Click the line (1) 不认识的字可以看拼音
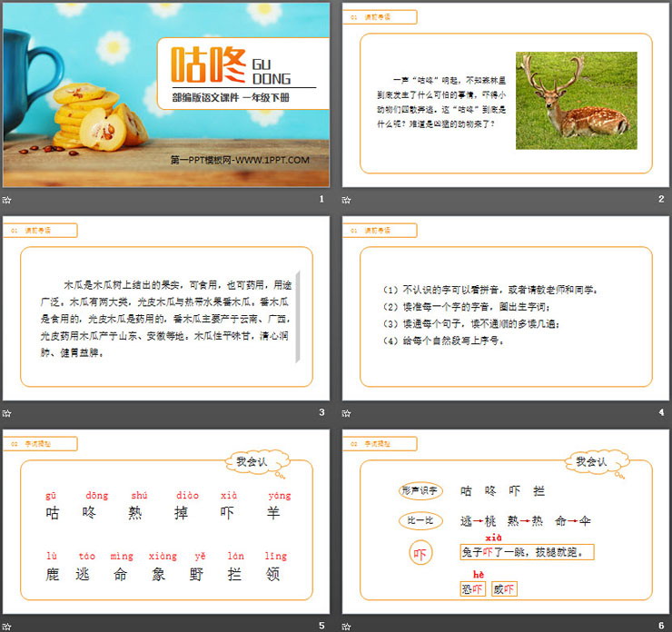The height and width of the screenshot is (632, 672). pyautogui.click(x=489, y=290)
